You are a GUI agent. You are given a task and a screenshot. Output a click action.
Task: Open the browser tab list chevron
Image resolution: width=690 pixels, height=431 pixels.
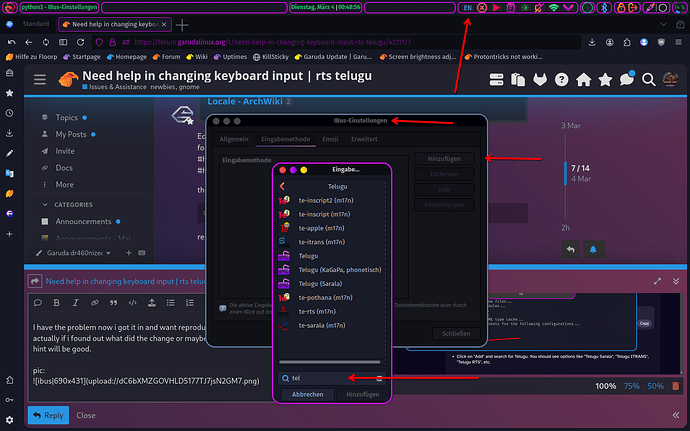[x=663, y=24]
